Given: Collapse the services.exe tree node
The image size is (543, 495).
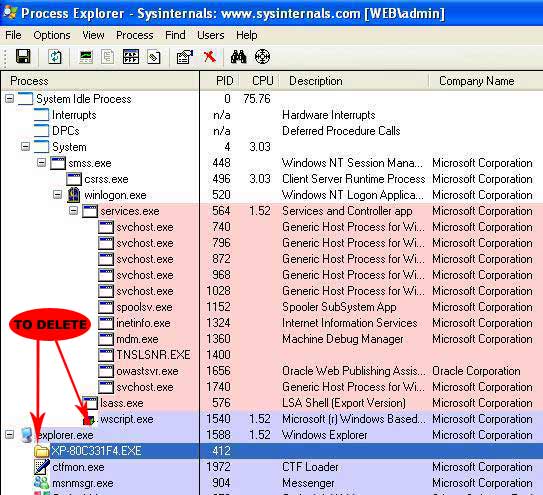Looking at the screenshot, I should pos(73,210).
